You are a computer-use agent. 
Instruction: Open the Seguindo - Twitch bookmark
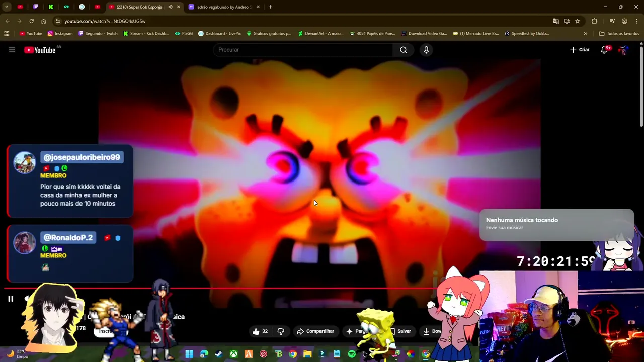click(98, 34)
